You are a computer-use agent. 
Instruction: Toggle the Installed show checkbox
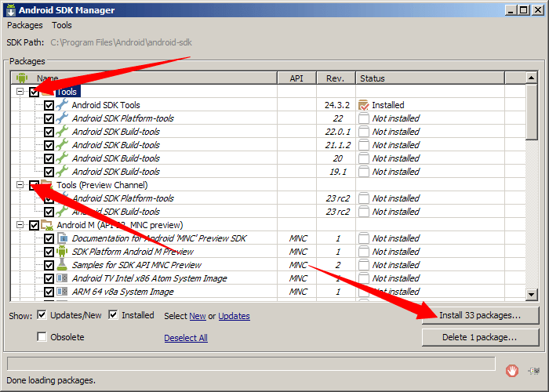tap(113, 315)
